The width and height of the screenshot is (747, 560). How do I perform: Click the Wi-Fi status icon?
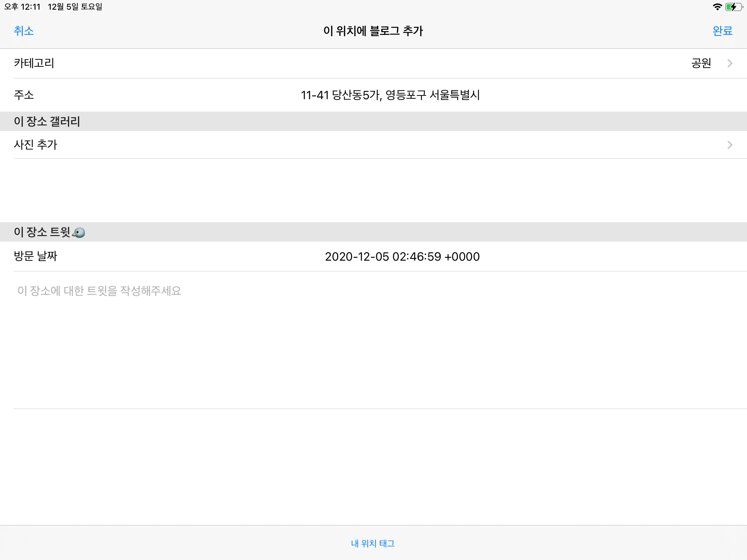717,7
